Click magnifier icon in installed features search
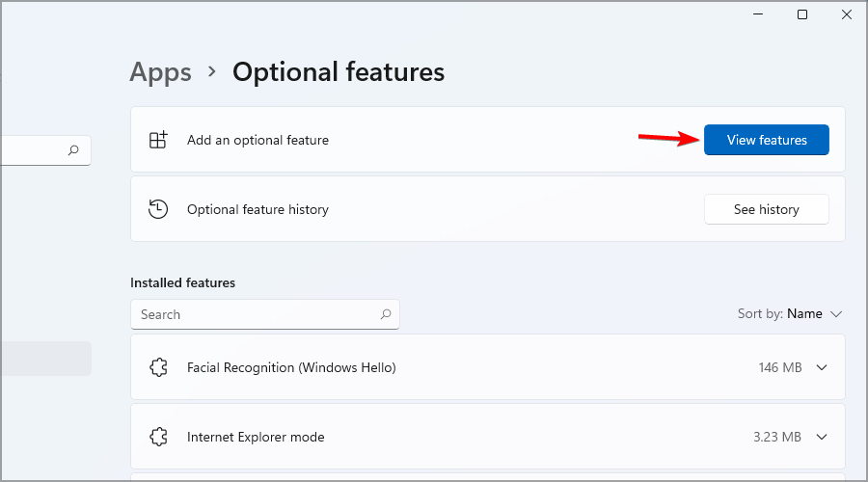Screen dimensions: 868x482 click(385, 314)
